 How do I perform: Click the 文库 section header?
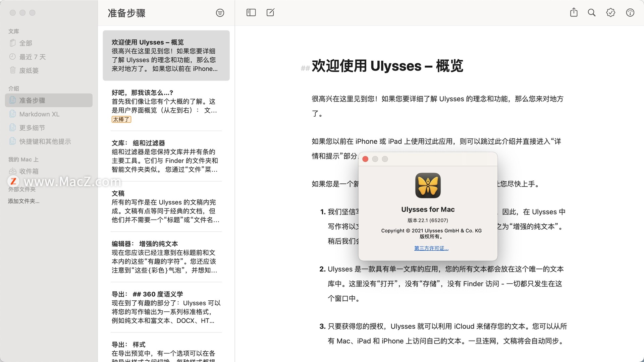(14, 31)
